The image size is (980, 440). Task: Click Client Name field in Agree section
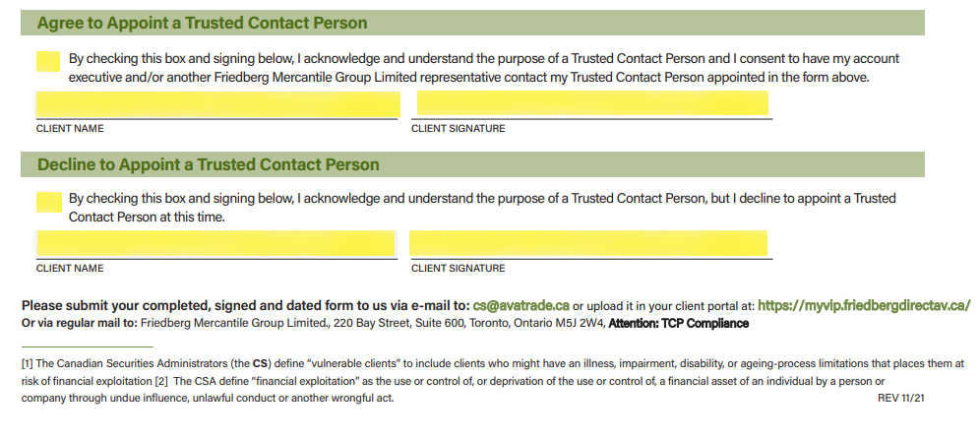218,104
